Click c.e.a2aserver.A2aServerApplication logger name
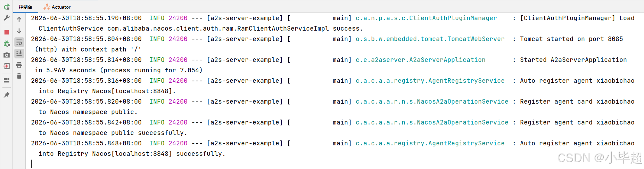 coord(421,60)
